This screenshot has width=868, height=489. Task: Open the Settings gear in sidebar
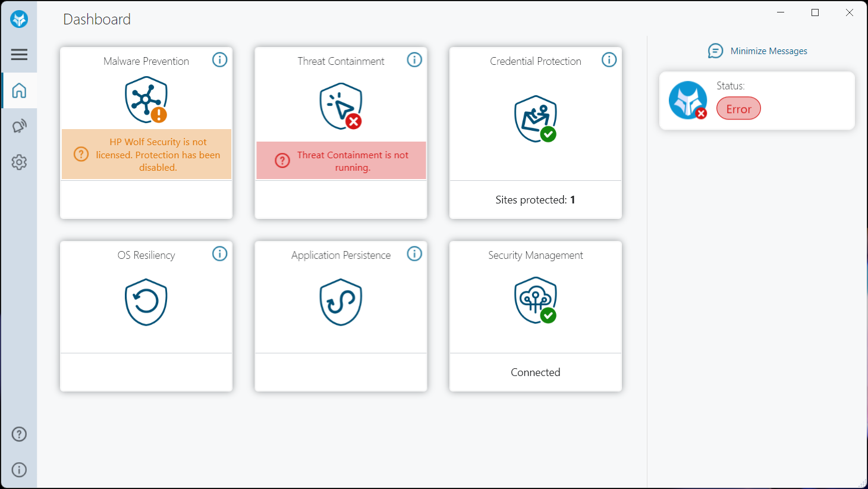click(x=19, y=162)
